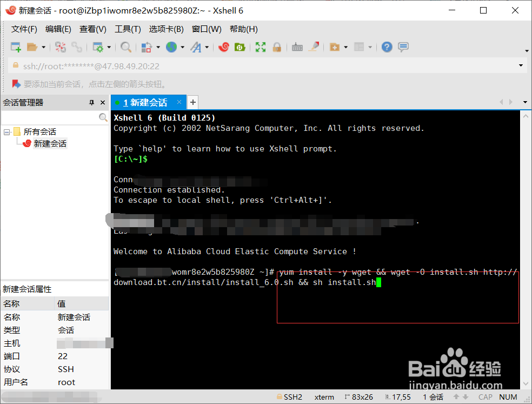This screenshot has width=532, height=404.
Task: Click the globe Encoding icon
Action: pos(171,47)
